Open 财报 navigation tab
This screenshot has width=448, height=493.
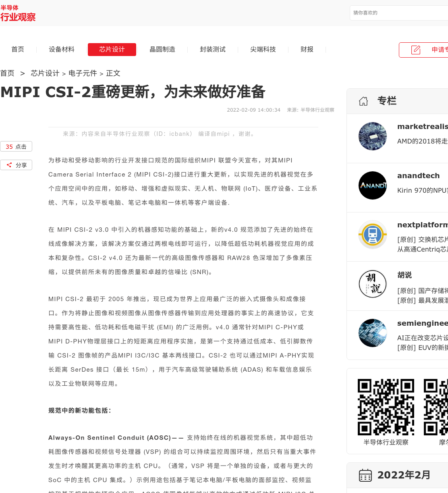(307, 50)
